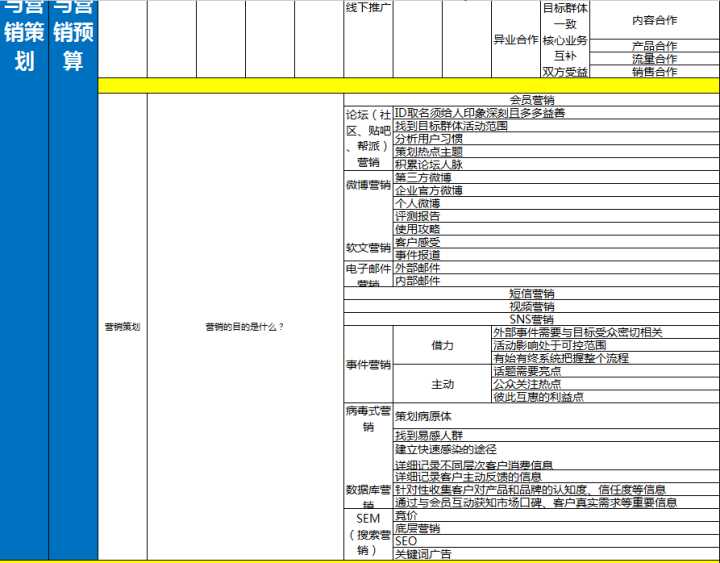Viewport: 720px width, 563px height.
Task: Select the SEO cell
Action: click(x=406, y=541)
